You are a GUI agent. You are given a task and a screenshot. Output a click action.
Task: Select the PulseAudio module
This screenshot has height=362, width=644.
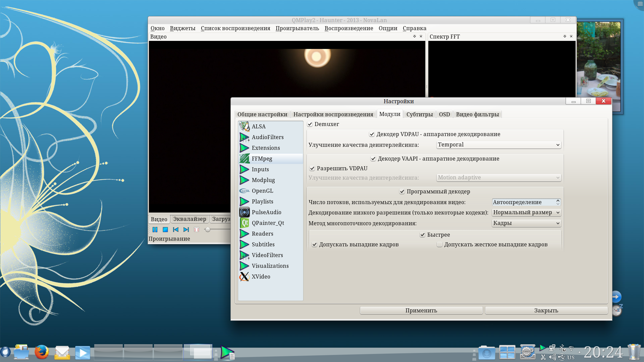[x=266, y=212]
